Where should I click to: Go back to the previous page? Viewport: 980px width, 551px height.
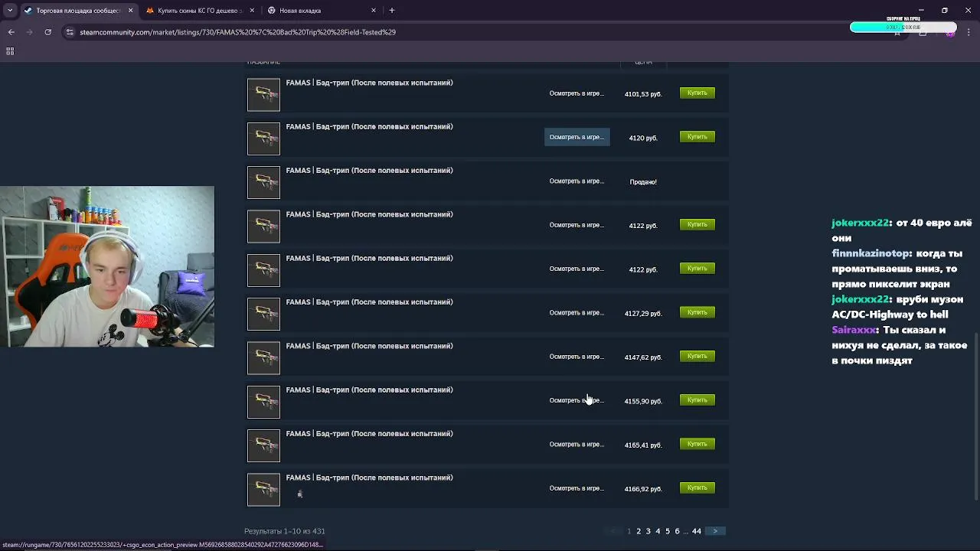pyautogui.click(x=11, y=32)
